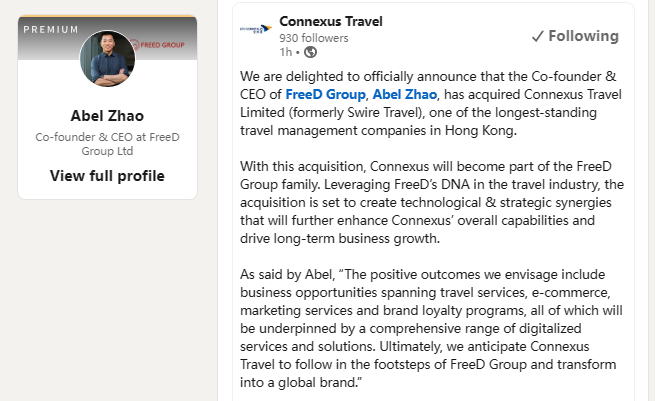Image resolution: width=655 pixels, height=401 pixels.
Task: Click the paragraph starting 'With this acquisition'
Action: coord(432,202)
